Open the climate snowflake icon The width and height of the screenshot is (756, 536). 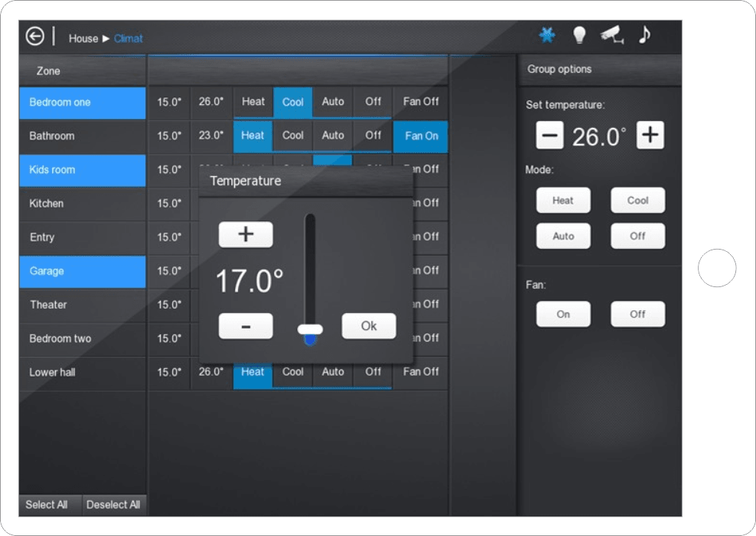coord(546,35)
